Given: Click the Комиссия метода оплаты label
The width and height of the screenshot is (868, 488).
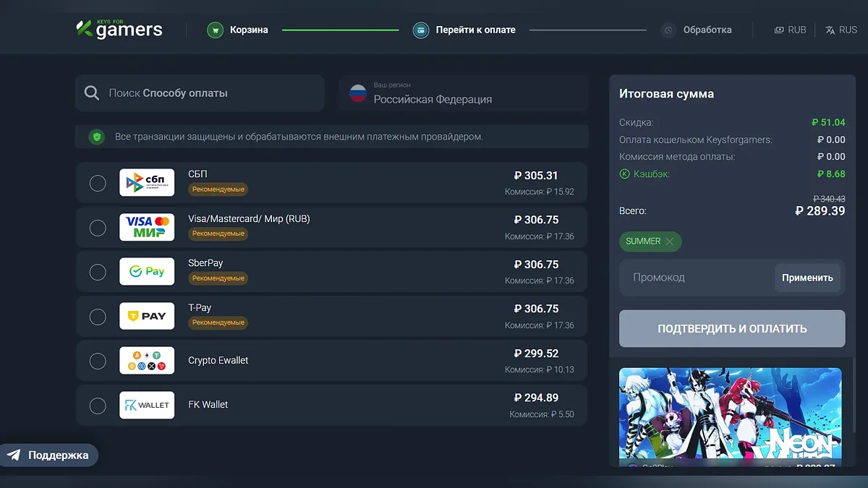Looking at the screenshot, I should [677, 157].
